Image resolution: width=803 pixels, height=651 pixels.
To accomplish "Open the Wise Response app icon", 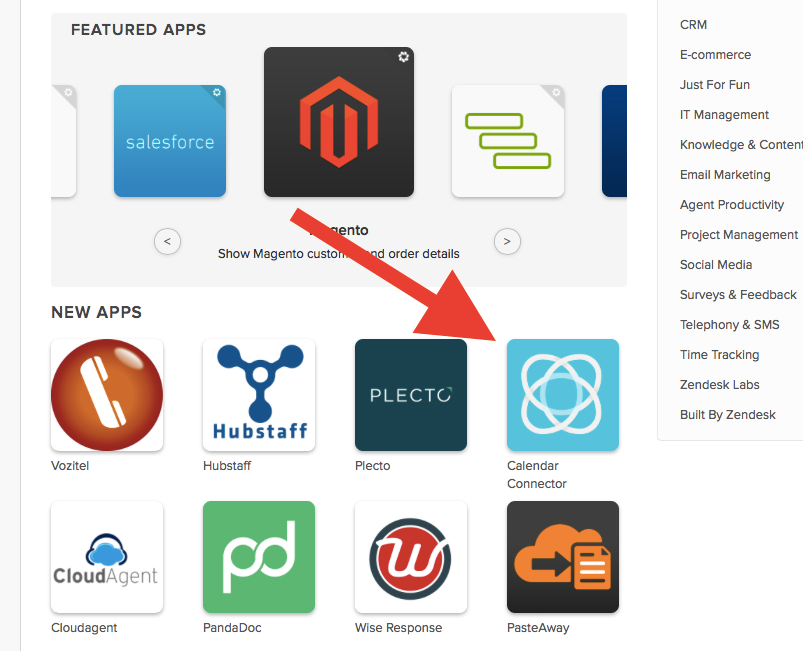I will pos(411,557).
